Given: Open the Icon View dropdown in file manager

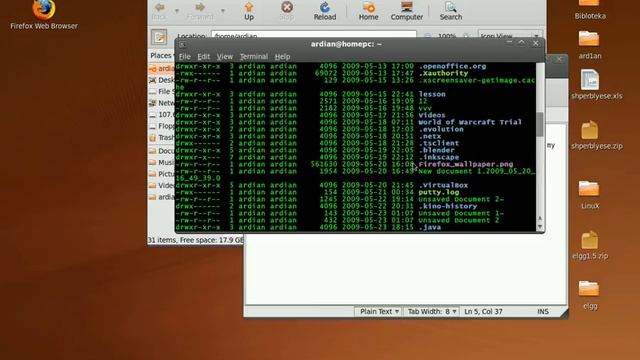Looking at the screenshot, I should [x=510, y=36].
